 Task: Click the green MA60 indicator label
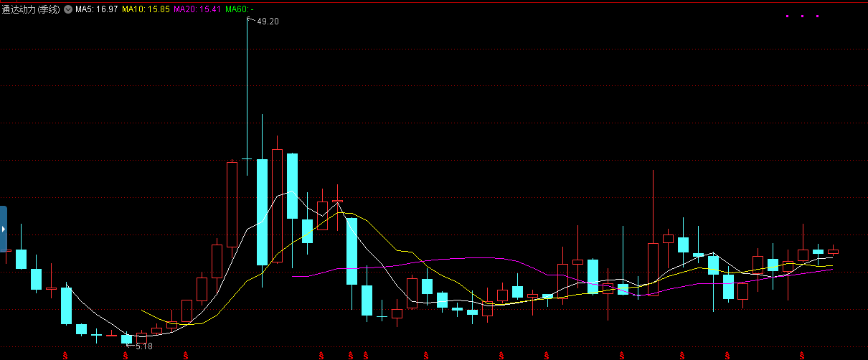coord(240,10)
